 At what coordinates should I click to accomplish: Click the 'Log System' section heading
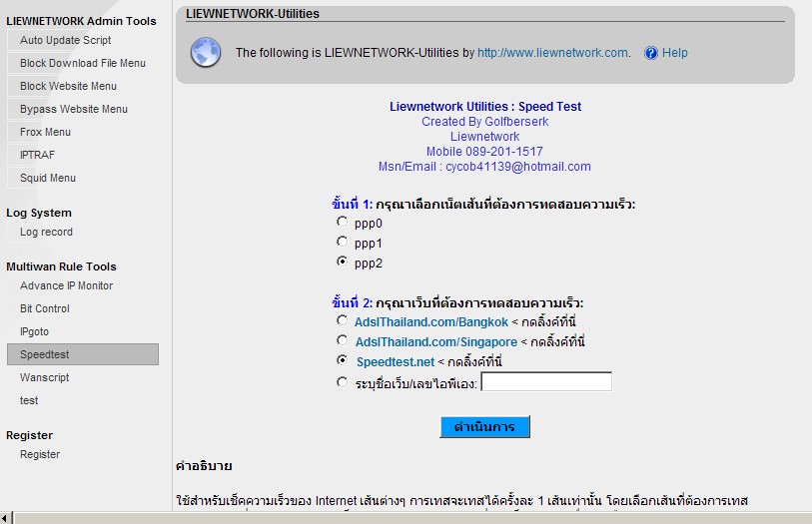point(39,214)
